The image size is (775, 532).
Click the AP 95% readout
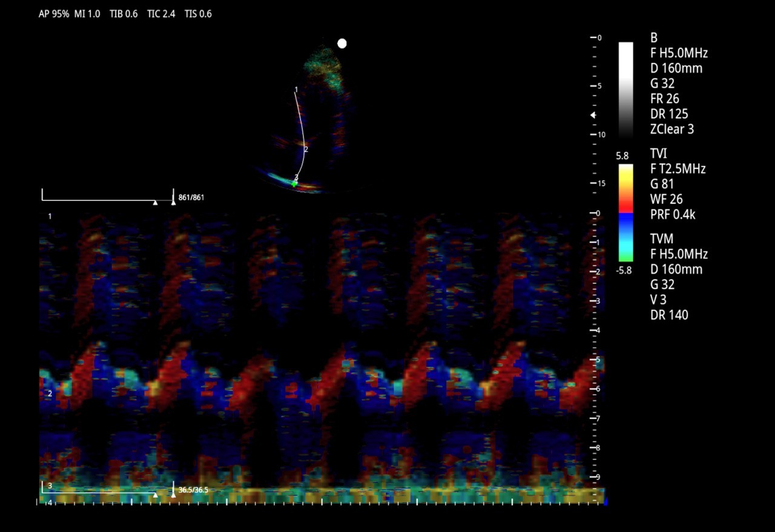(x=54, y=13)
